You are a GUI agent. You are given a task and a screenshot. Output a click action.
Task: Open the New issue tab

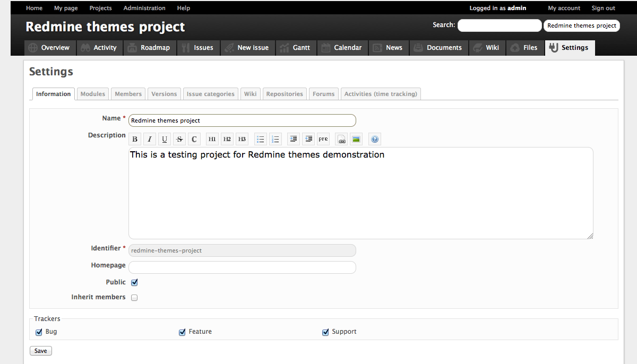(247, 48)
